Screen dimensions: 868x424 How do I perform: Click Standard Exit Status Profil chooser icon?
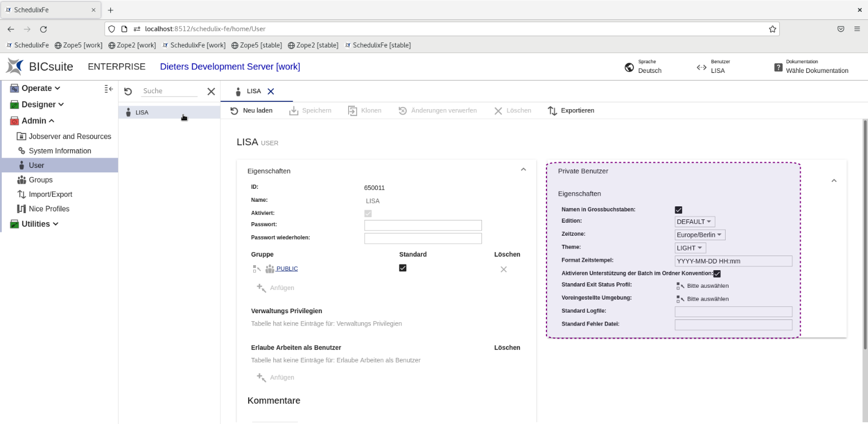coord(680,285)
